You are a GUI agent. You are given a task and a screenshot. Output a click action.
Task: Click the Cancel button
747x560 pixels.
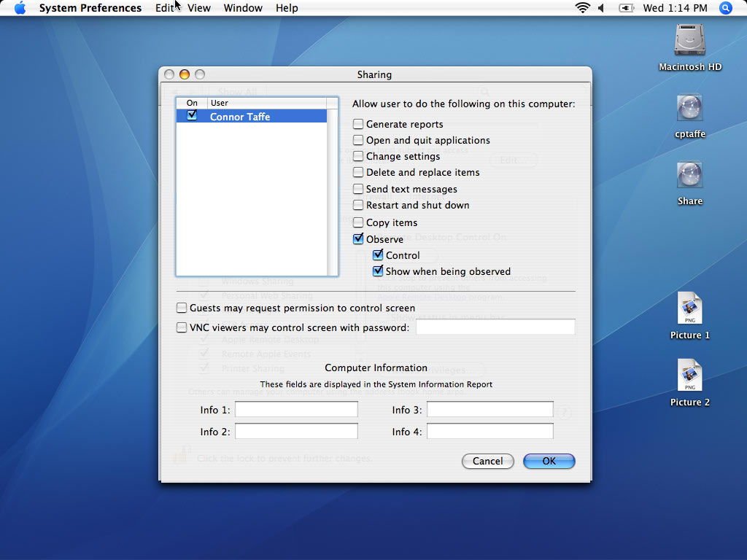point(487,461)
